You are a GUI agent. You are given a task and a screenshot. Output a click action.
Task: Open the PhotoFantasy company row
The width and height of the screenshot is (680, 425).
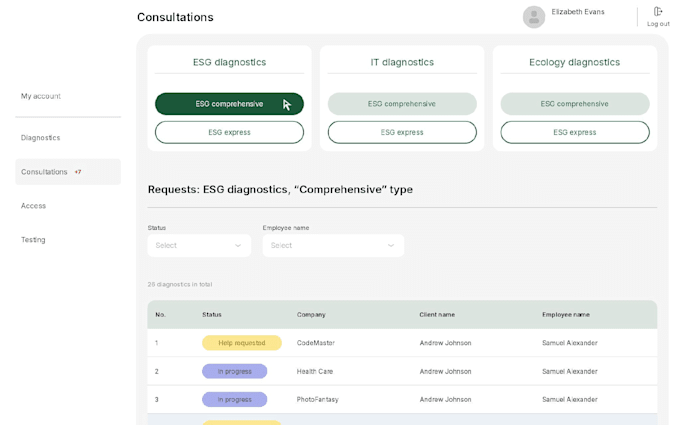pos(402,399)
